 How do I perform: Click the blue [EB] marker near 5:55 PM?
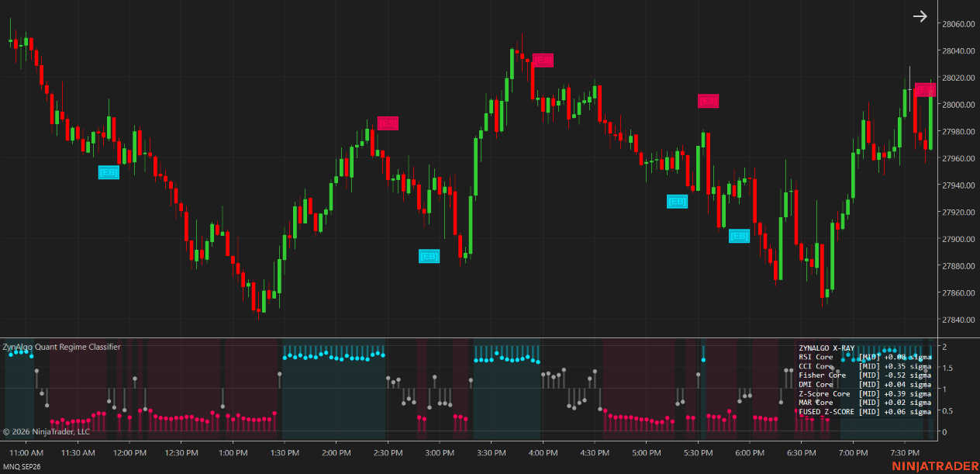click(x=739, y=236)
